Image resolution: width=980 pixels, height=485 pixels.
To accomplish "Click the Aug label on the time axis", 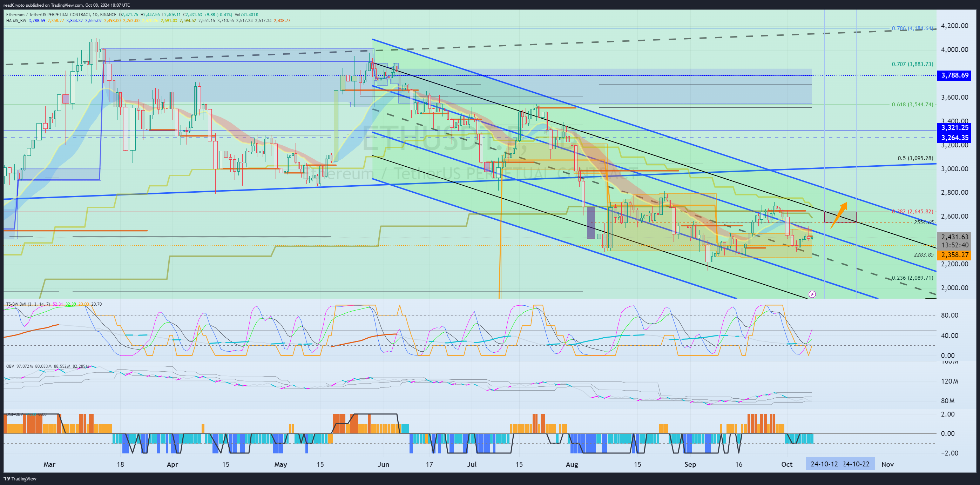I will pos(572,464).
